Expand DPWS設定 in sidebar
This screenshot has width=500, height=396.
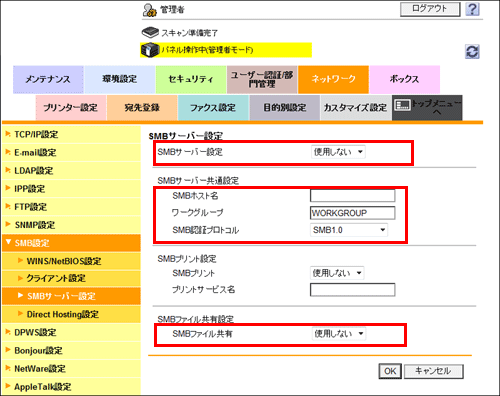coord(71,332)
